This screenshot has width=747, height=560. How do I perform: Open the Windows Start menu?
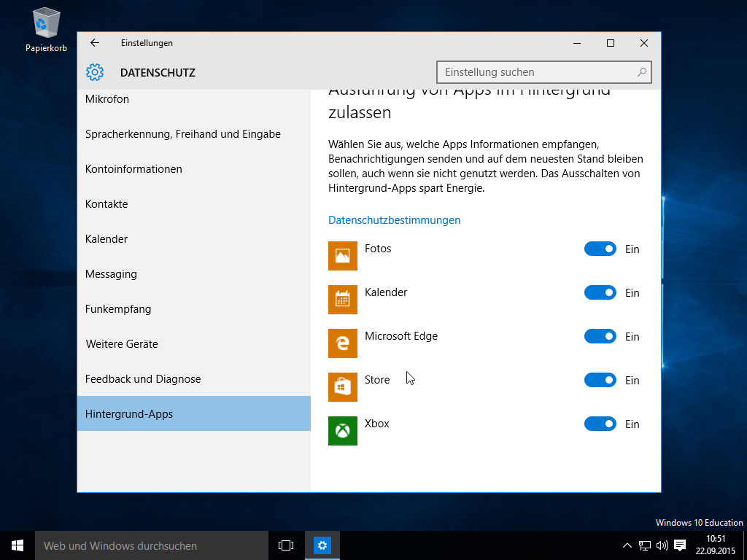pos(18,545)
